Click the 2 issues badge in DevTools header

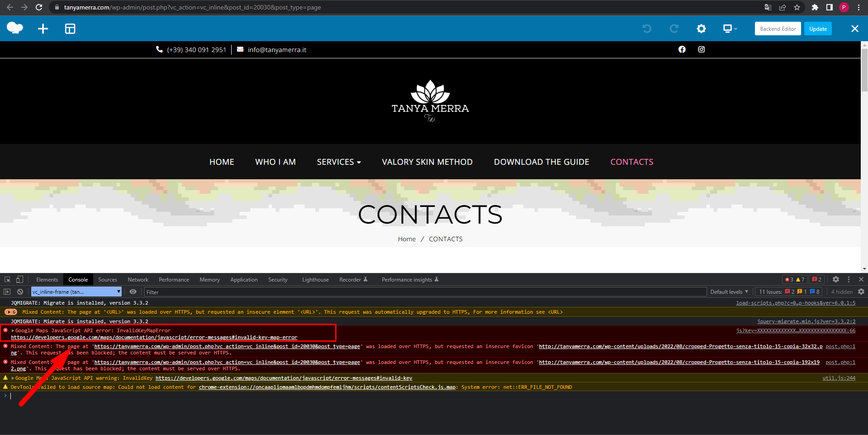[817, 280]
